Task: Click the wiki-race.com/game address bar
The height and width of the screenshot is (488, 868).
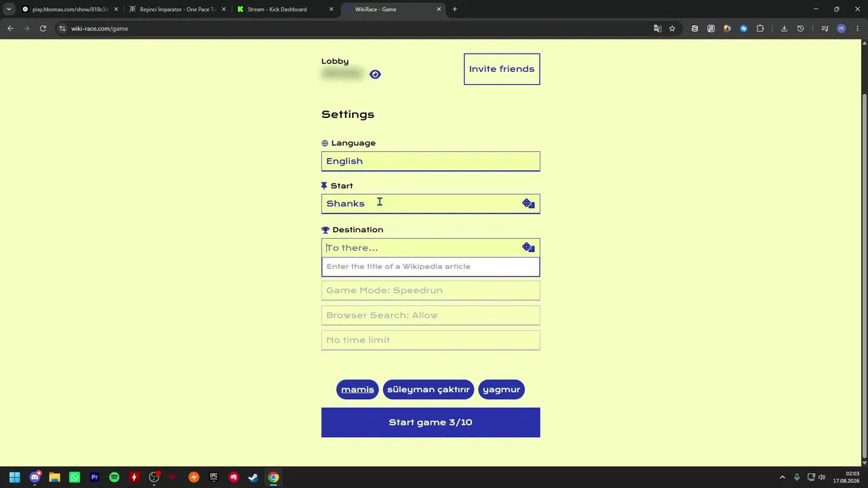Action: (x=353, y=28)
